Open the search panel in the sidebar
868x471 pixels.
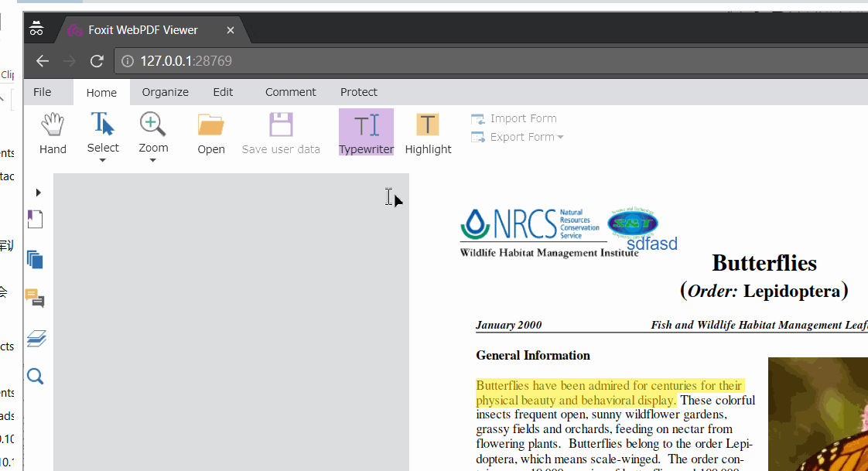[36, 377]
